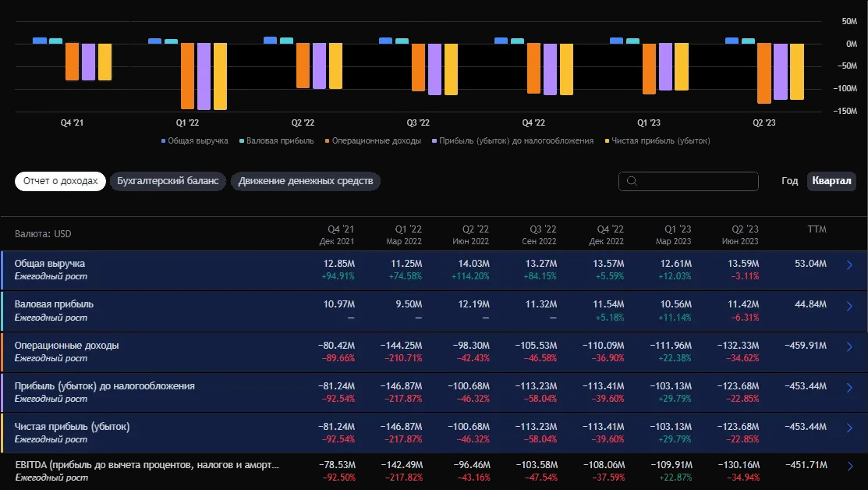Click the Q4 '22 Дек 2022 column header
The height and width of the screenshot is (490, 868).
pyautogui.click(x=606, y=235)
